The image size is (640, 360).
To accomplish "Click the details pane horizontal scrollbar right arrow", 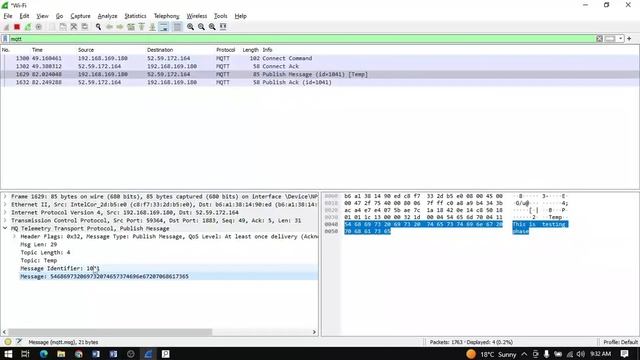I will pyautogui.click(x=314, y=332).
